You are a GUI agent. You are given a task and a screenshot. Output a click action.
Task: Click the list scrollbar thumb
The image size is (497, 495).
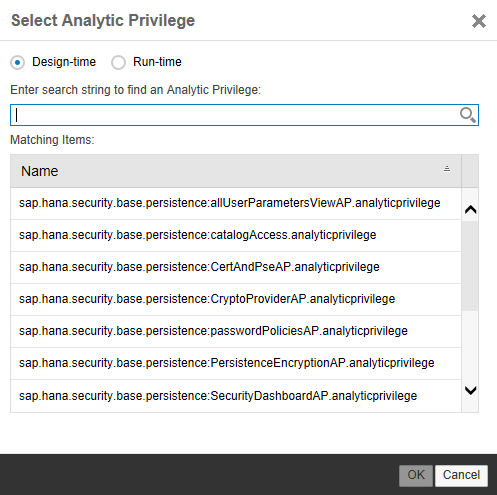coord(470,266)
